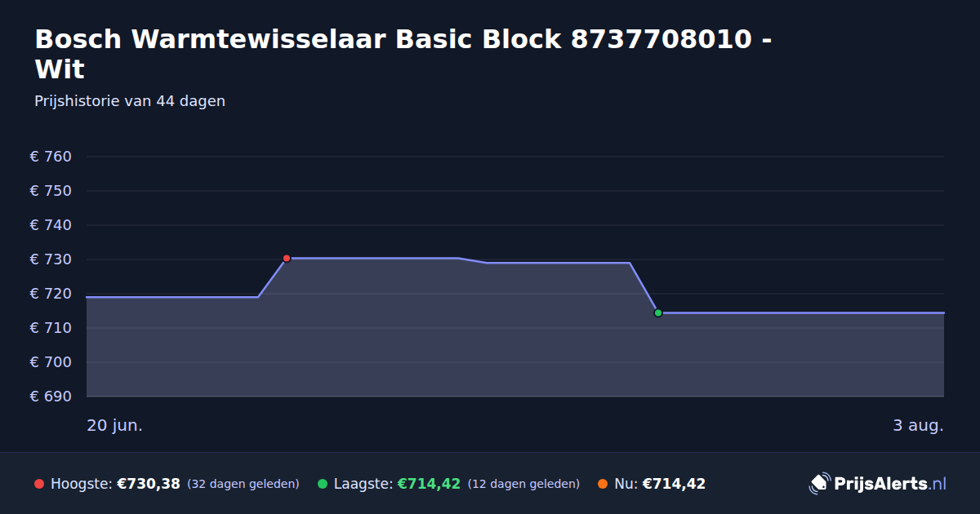Select the lowest price €714,42 in green
This screenshot has width=980, height=514.
pyautogui.click(x=429, y=484)
